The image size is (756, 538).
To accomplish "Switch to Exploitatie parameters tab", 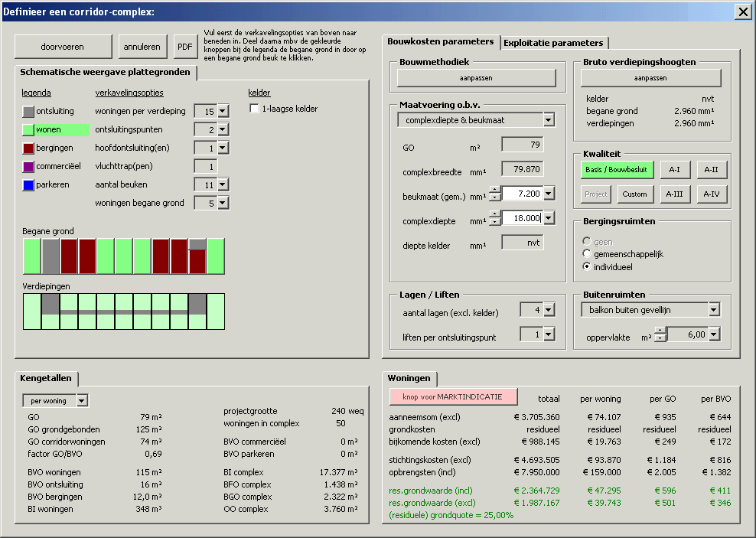I will point(554,43).
